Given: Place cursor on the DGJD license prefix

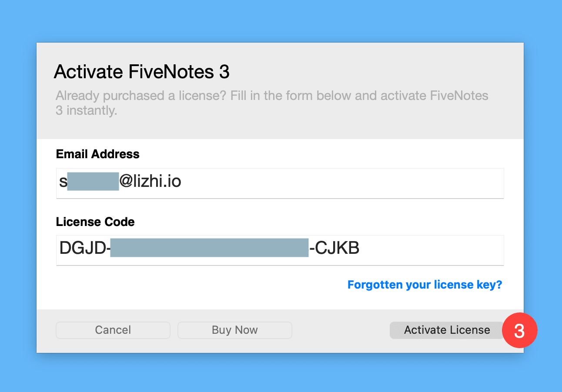Looking at the screenshot, I should 83,248.
